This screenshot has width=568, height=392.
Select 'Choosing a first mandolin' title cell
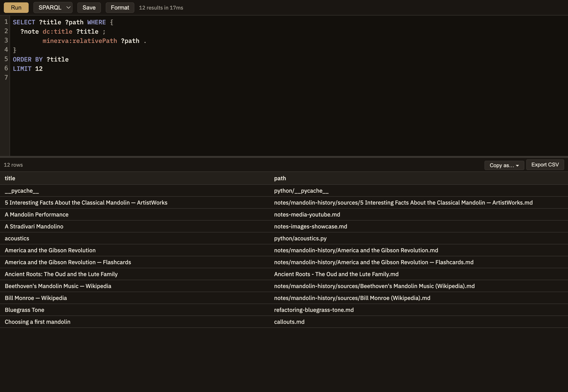point(135,322)
